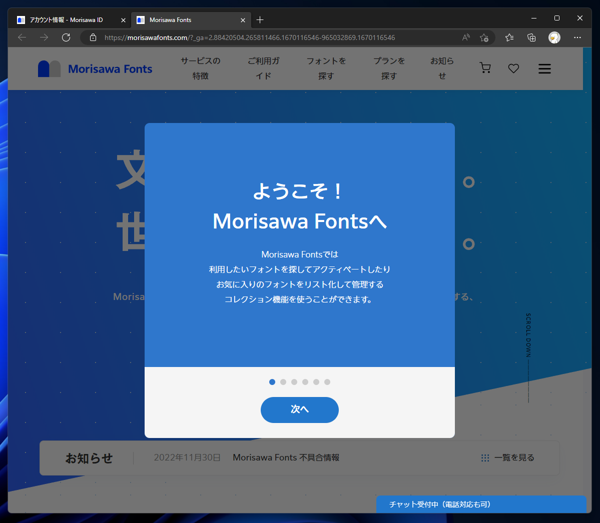Click the 2022年11月30日 news date
This screenshot has width=600, height=523.
click(x=187, y=458)
